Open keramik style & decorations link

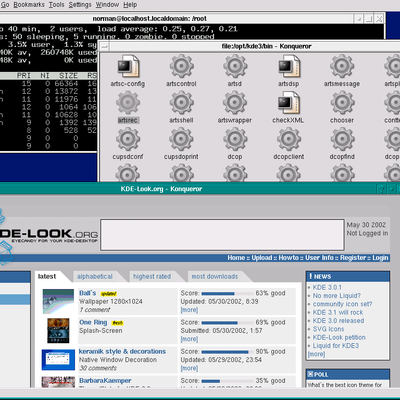coord(122,351)
